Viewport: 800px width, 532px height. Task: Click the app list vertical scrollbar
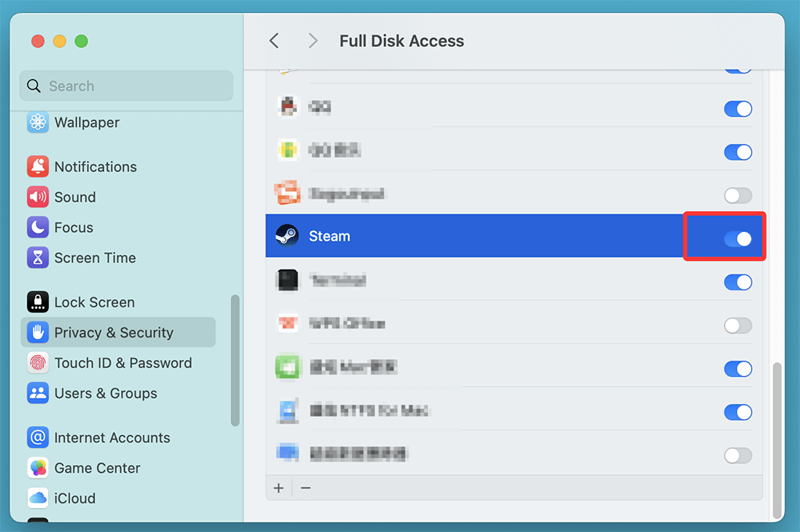coord(774,440)
